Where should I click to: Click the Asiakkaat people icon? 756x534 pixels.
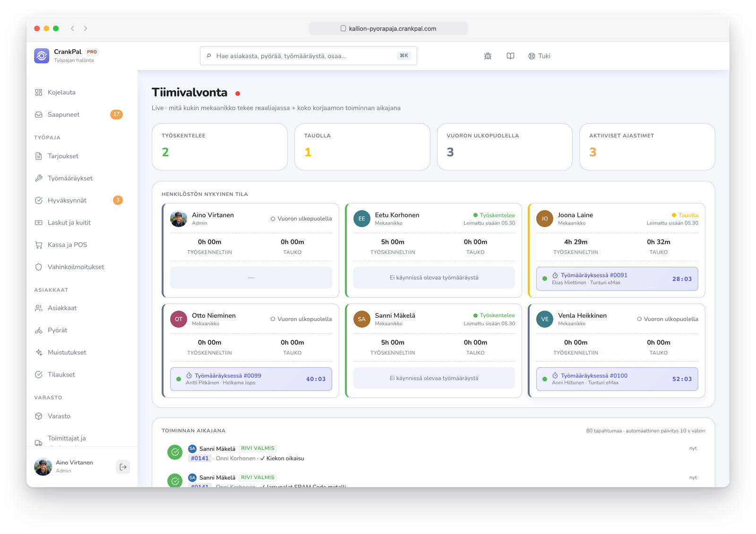click(39, 308)
